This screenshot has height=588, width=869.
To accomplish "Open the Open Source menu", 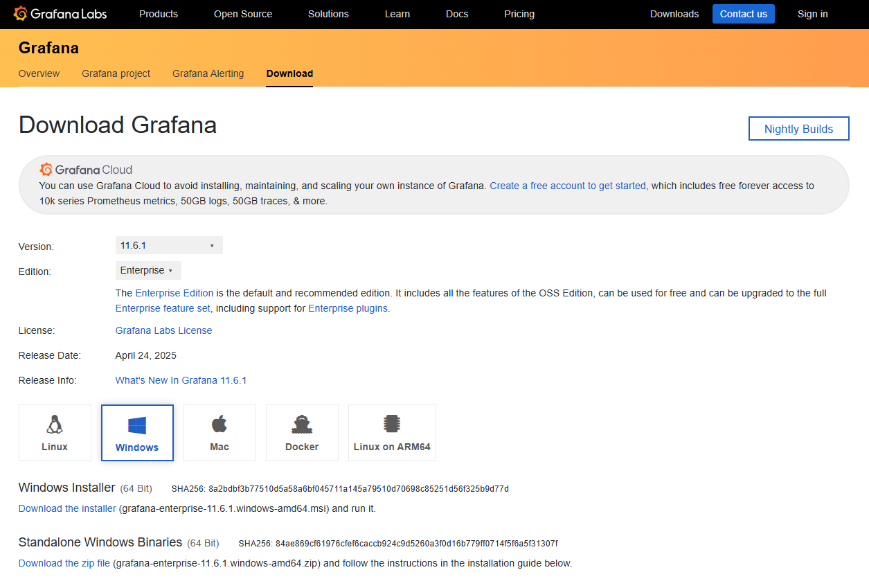I will [243, 14].
